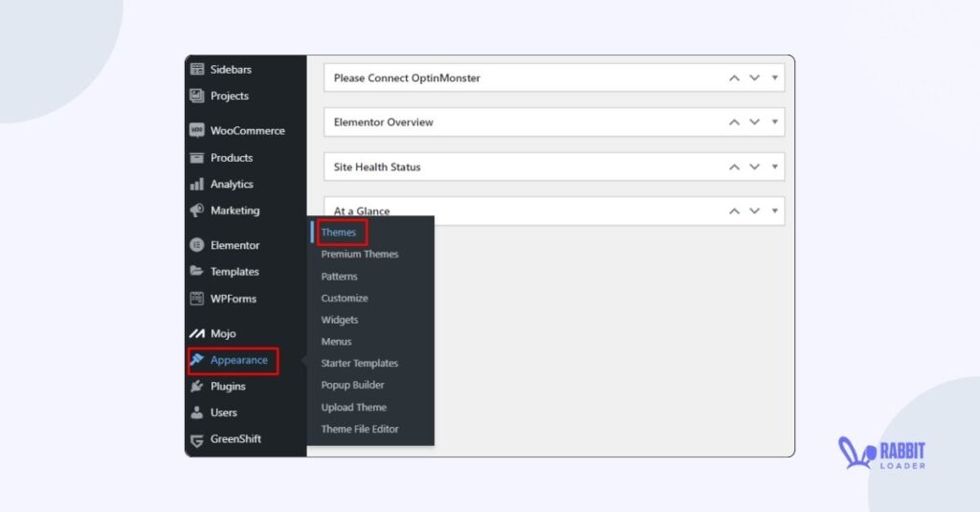Toggle the Please Connect OptinMonster panel

click(774, 78)
